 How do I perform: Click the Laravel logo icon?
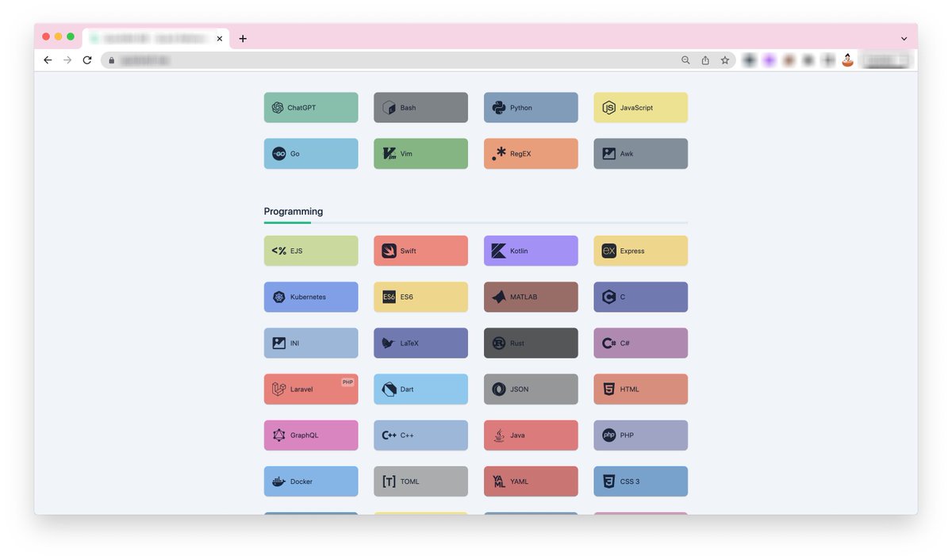point(278,389)
